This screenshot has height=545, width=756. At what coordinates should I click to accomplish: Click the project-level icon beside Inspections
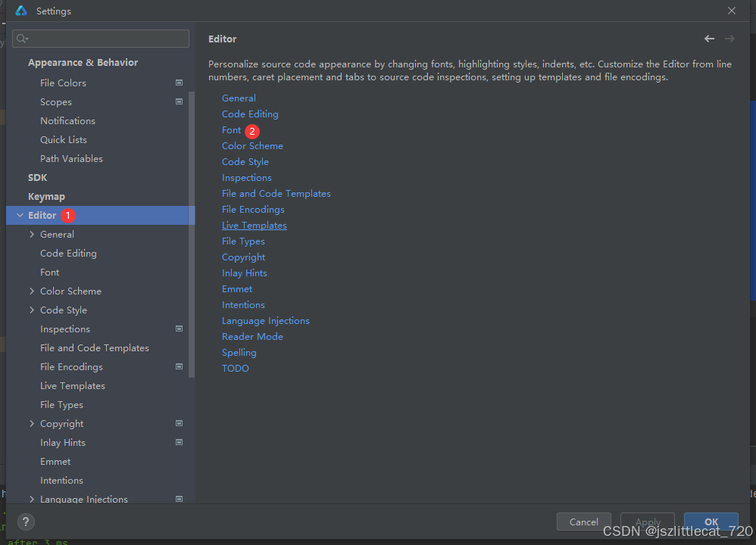(x=180, y=329)
